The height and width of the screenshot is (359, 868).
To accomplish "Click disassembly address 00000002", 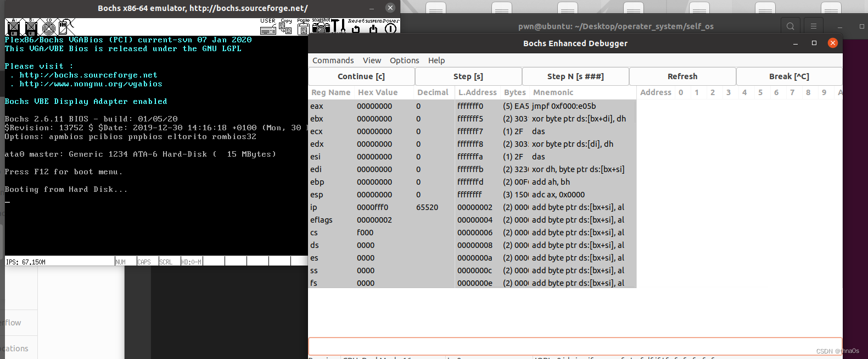I will point(475,207).
